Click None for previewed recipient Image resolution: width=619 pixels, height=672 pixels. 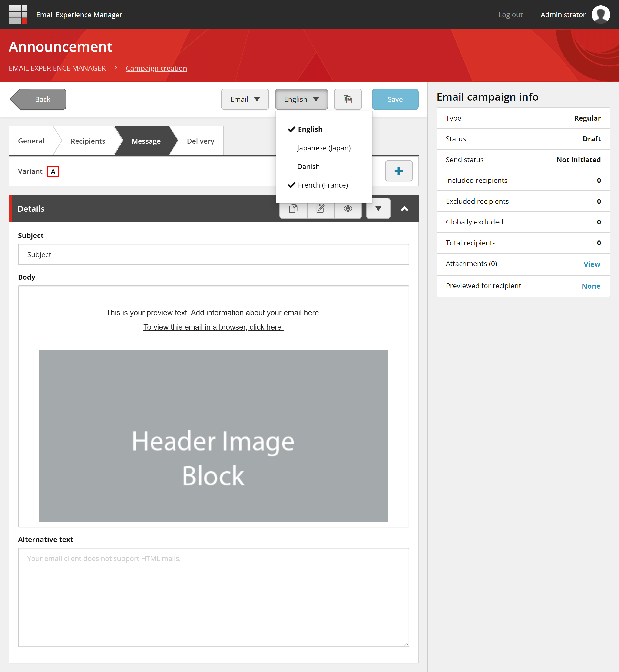pyautogui.click(x=591, y=286)
